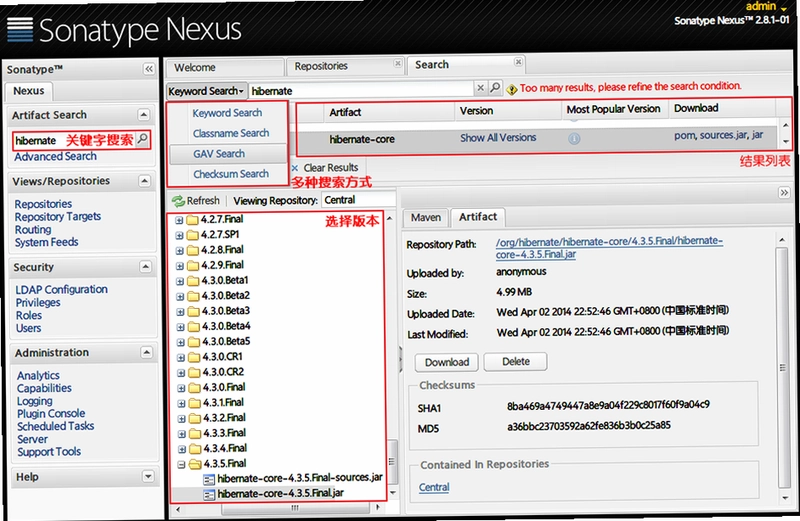Click the Download button
Image resolution: width=800 pixels, height=521 pixels.
(x=447, y=362)
